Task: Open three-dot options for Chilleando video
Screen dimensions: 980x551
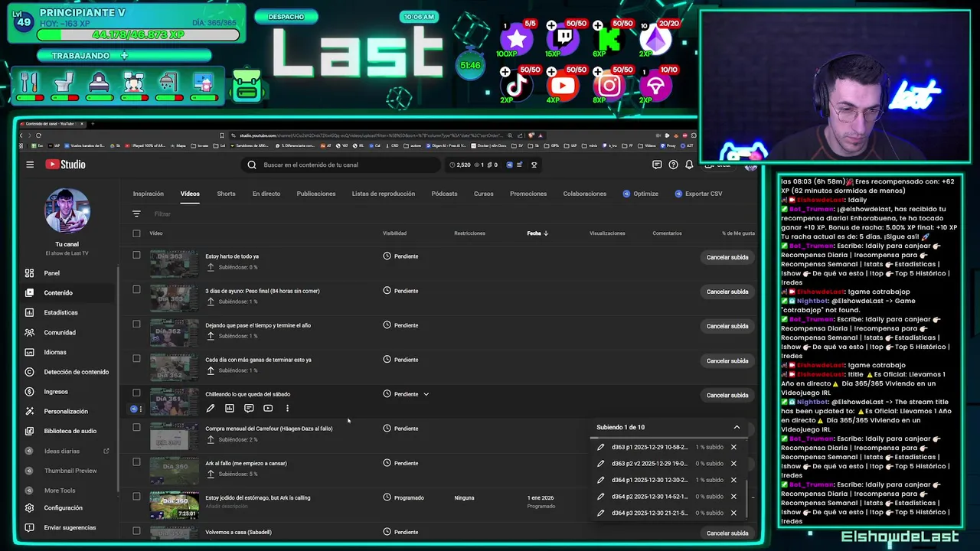Action: [287, 409]
